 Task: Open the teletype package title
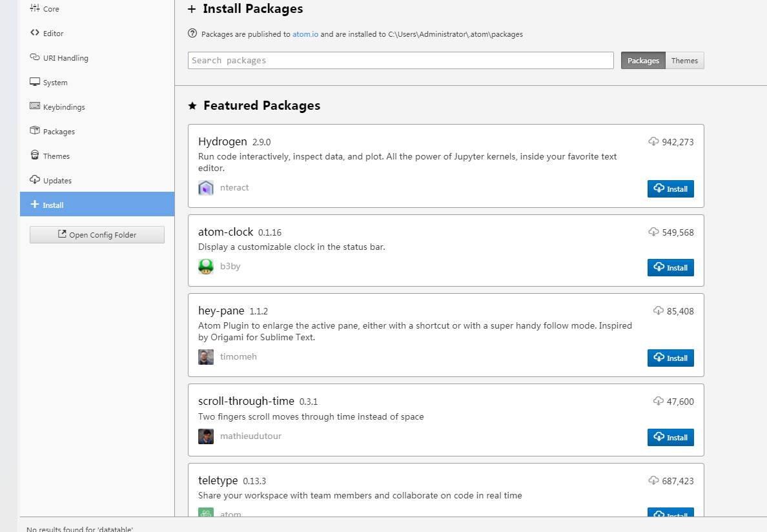[218, 480]
